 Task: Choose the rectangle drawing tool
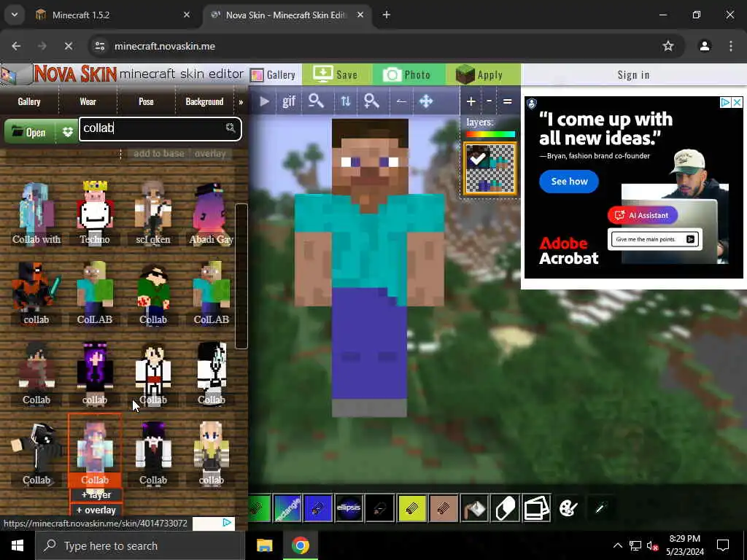point(287,508)
